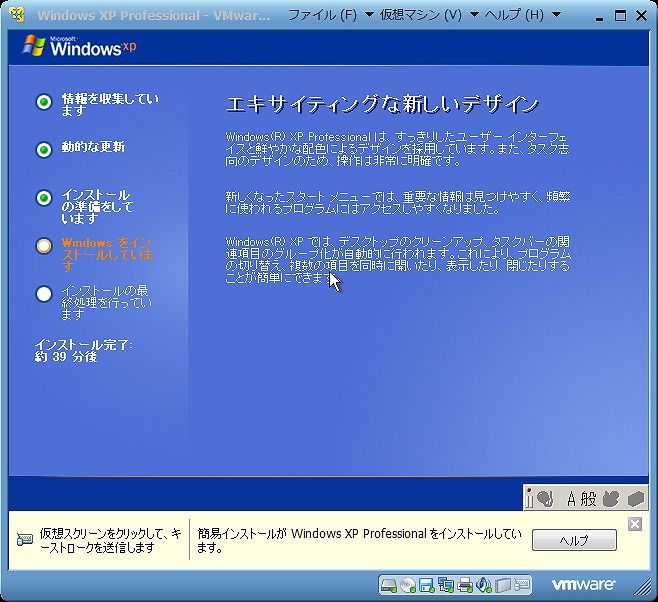The image size is (658, 602).
Task: Minimize the VMware Player window
Action: click(599, 17)
